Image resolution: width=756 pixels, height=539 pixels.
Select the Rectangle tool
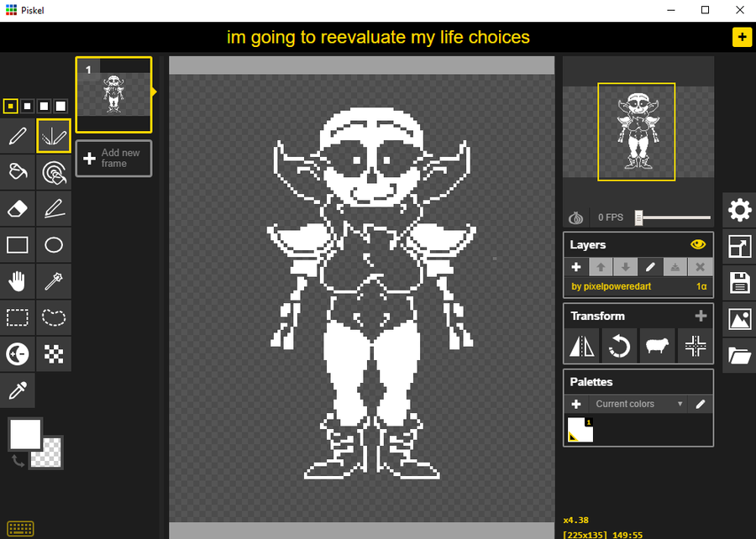tap(18, 245)
